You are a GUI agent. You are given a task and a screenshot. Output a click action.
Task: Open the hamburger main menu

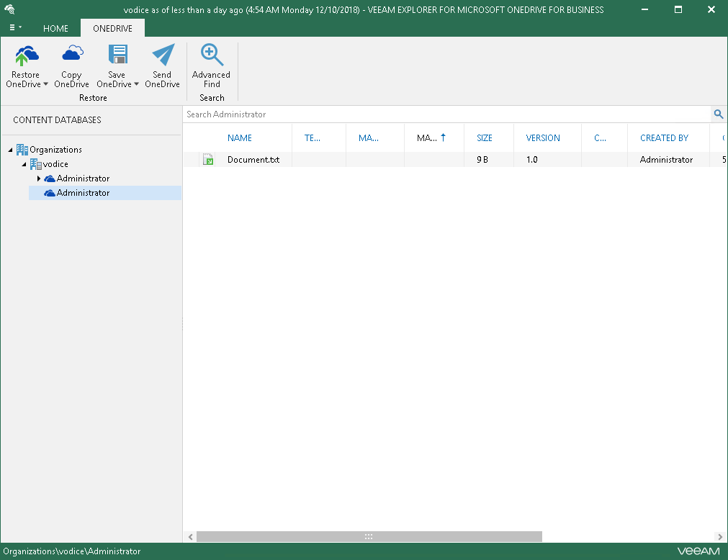click(x=15, y=27)
